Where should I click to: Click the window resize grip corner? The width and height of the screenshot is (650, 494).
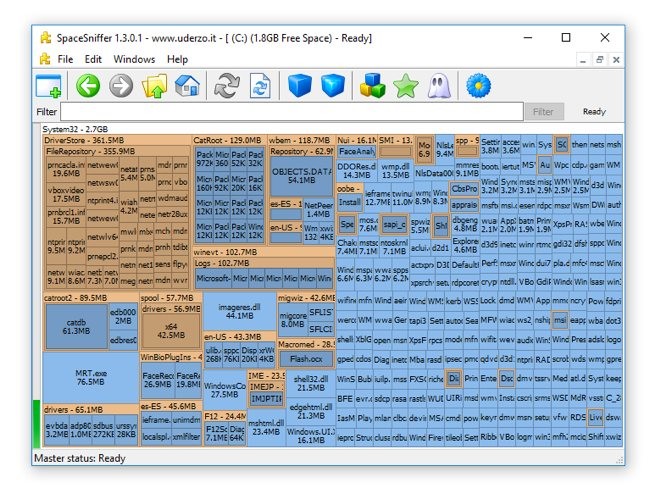click(x=619, y=460)
